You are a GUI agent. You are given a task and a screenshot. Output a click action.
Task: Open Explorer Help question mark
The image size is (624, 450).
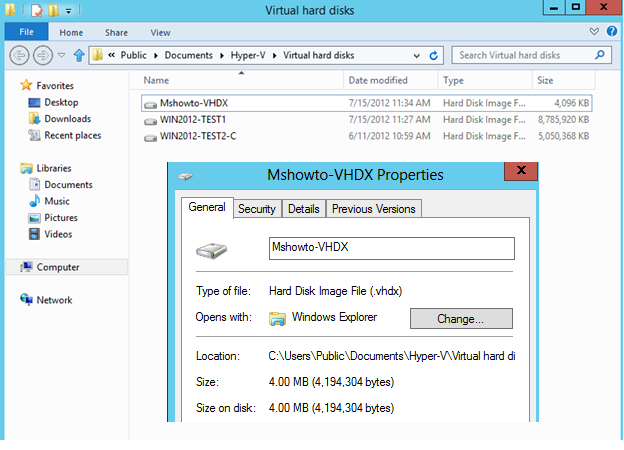point(612,31)
